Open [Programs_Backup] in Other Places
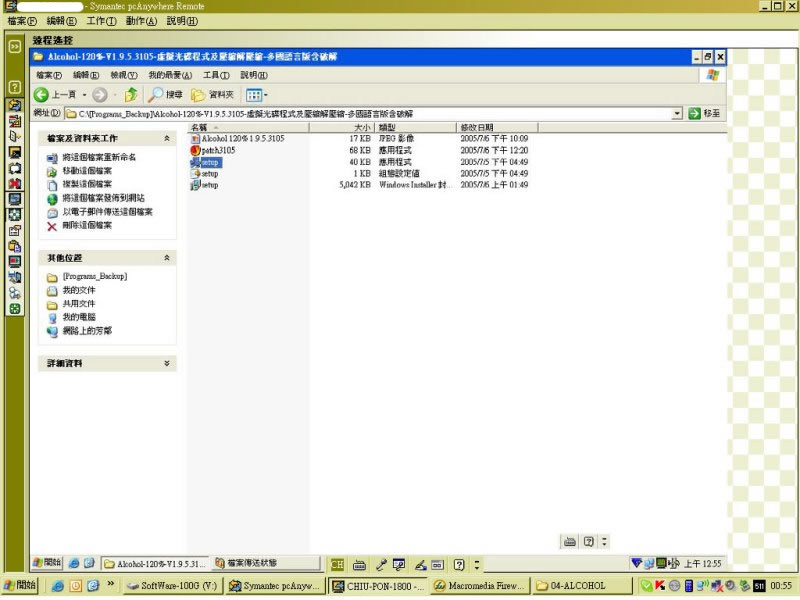Viewport: 800px width, 600px height. tap(94, 277)
